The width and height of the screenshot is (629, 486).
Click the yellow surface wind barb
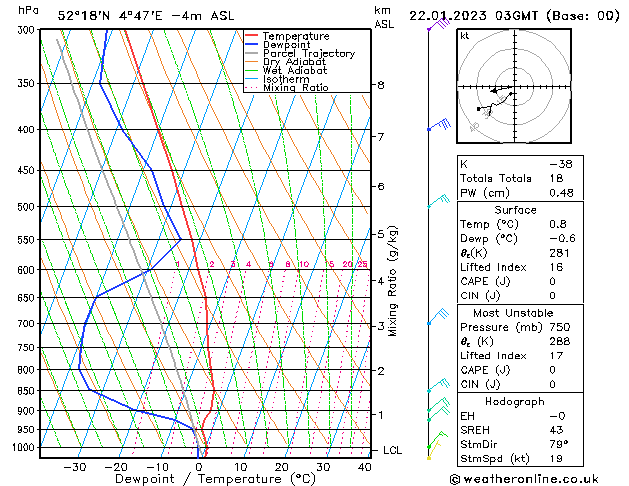pos(434,450)
